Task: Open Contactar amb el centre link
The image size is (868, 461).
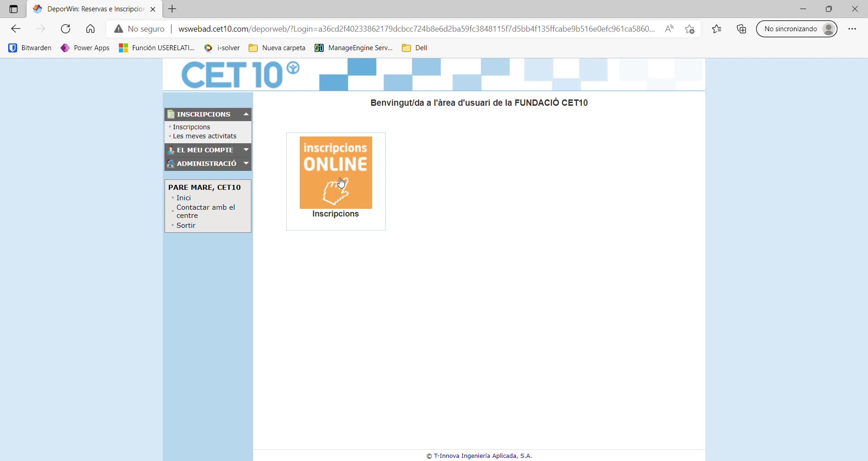Action: 206,212
